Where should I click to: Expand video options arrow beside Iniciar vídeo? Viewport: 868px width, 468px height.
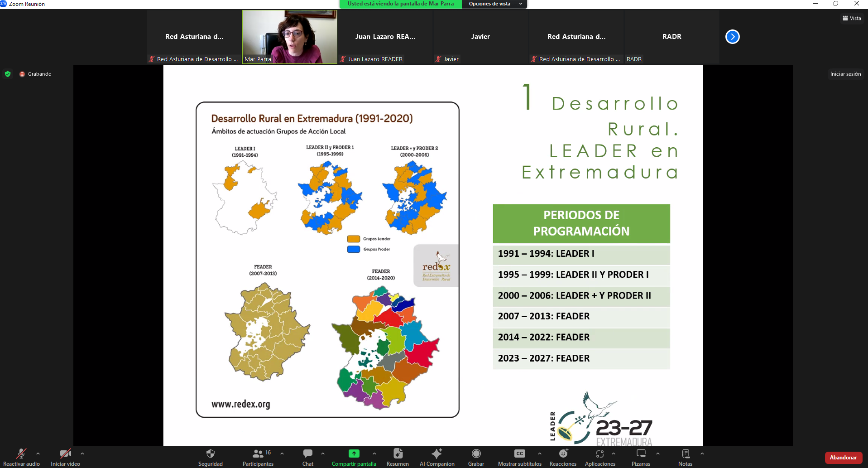82,453
